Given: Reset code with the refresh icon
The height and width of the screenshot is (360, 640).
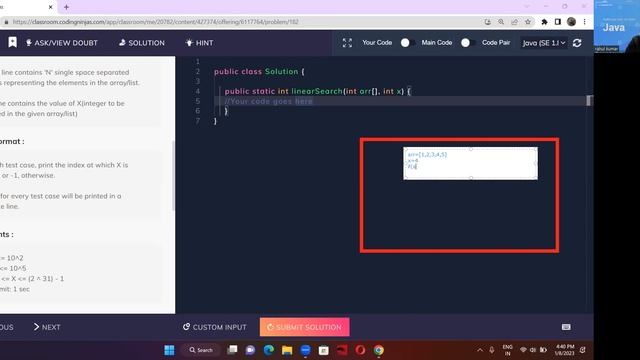Looking at the screenshot, I should point(577,43).
